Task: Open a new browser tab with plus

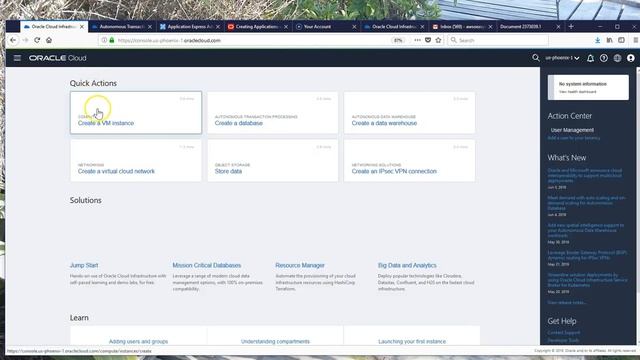Action: click(571, 27)
